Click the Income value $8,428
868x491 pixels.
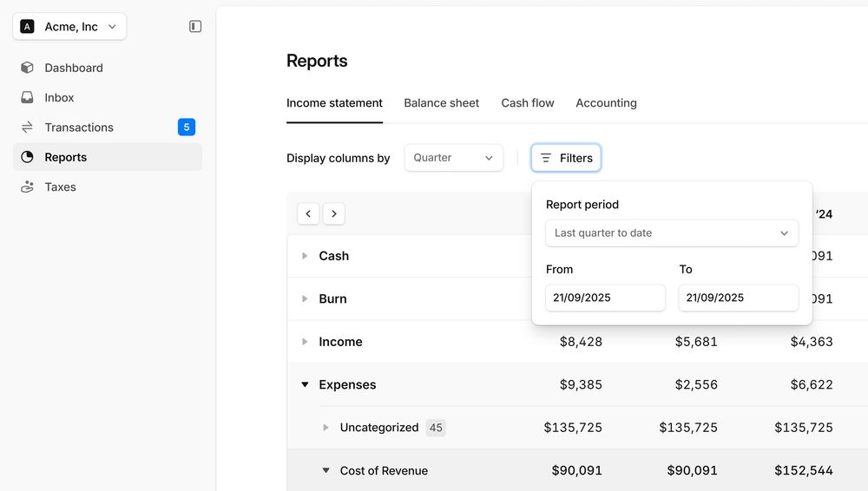[x=581, y=342]
